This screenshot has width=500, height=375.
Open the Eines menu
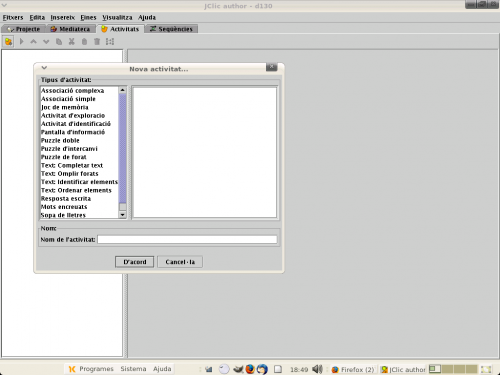point(88,17)
